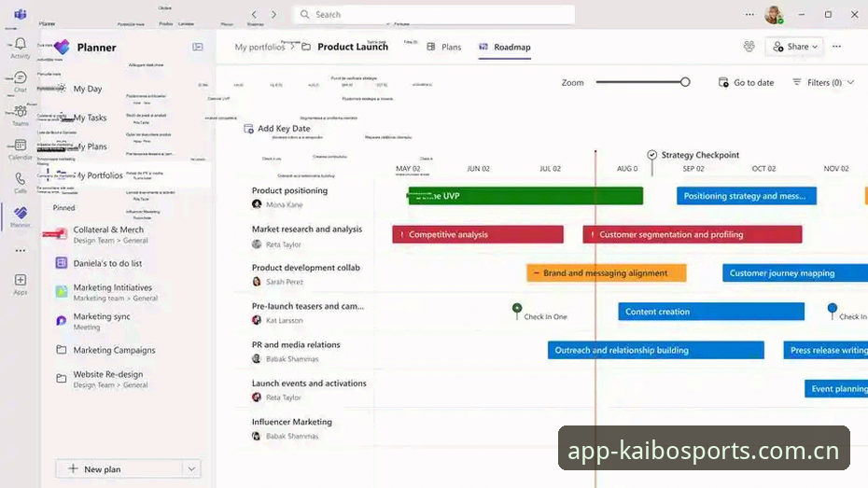Screen dimensions: 868x488
Task: Open My Tasks in Planner menu
Action: [90, 118]
